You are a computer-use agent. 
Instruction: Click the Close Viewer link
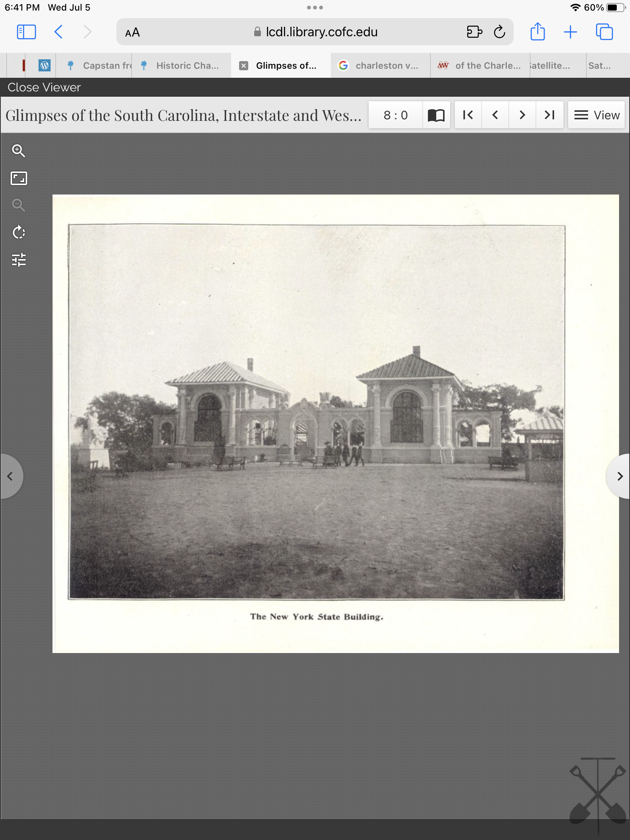(x=44, y=87)
